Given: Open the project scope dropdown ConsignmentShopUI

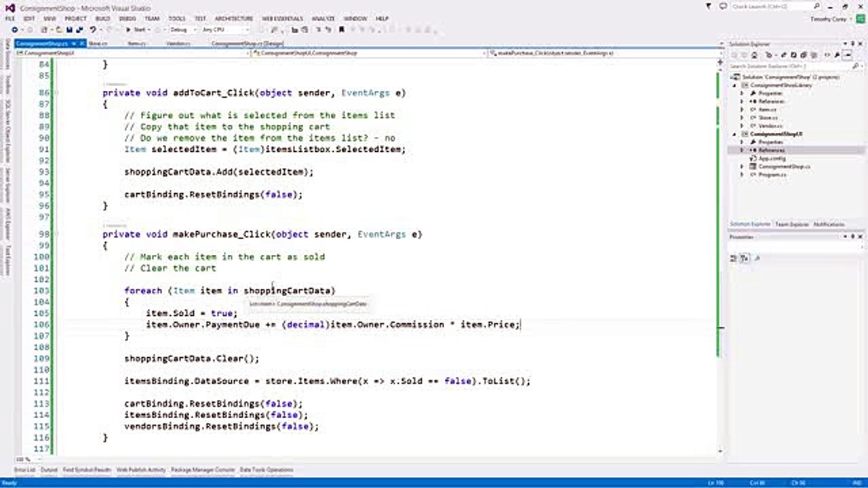Looking at the screenshot, I should pyautogui.click(x=132, y=52).
